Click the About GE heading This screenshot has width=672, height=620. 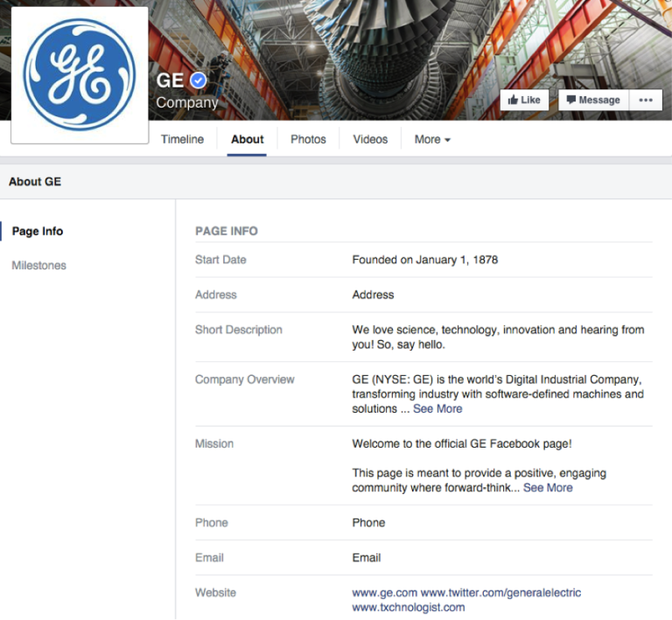pyautogui.click(x=35, y=182)
